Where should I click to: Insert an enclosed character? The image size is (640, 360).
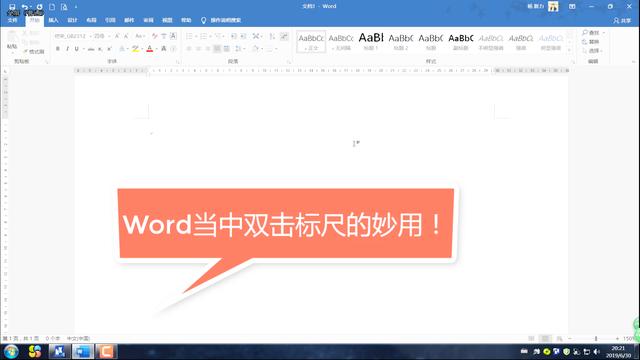173,49
